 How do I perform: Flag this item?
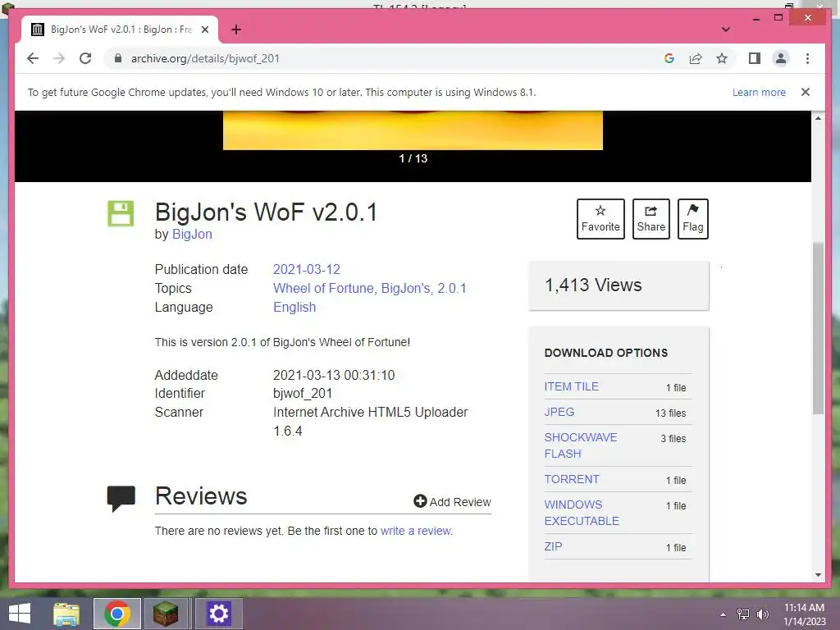[692, 218]
